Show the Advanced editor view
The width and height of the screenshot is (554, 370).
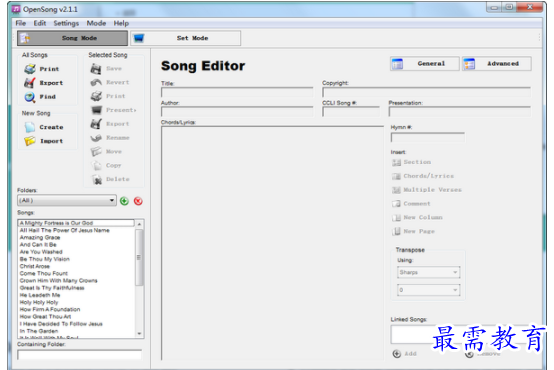[497, 64]
